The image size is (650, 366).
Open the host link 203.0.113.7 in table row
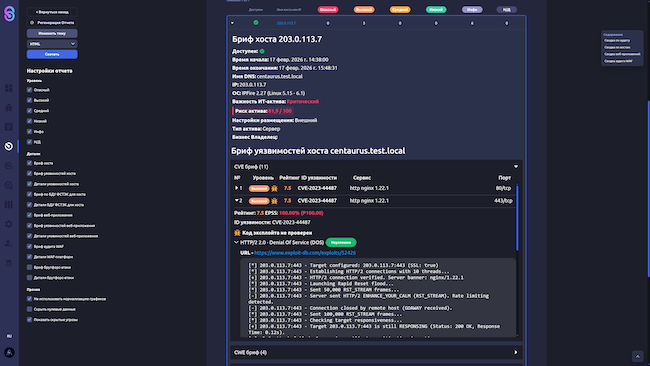pyautogui.click(x=286, y=23)
